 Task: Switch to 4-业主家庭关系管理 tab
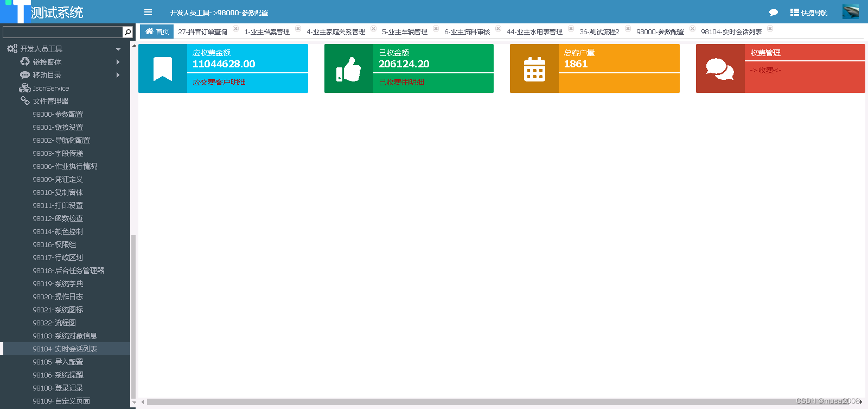point(336,32)
